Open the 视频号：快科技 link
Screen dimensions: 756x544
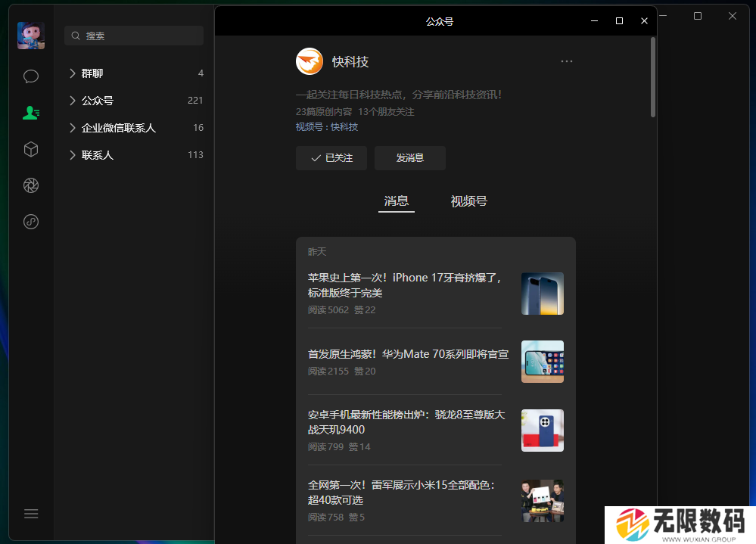(327, 126)
